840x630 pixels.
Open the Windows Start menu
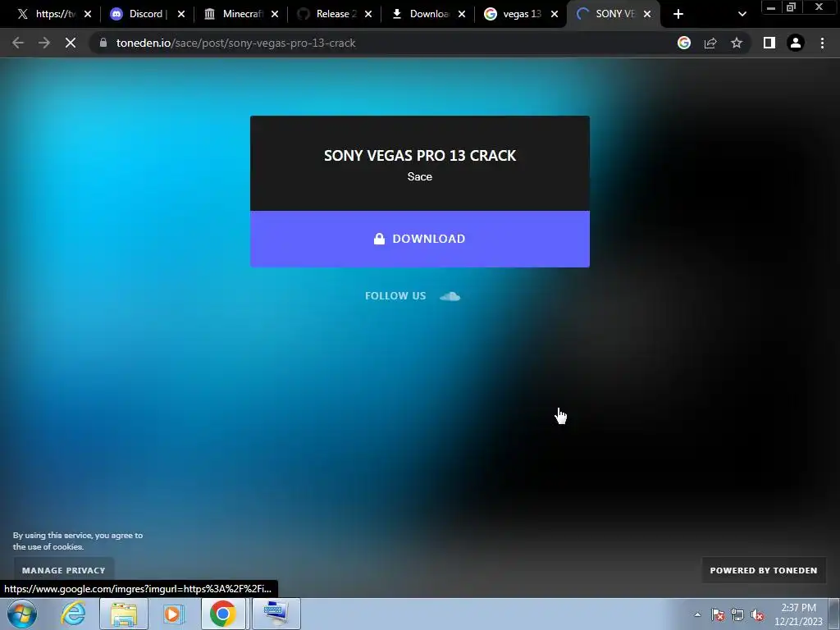[x=22, y=614]
